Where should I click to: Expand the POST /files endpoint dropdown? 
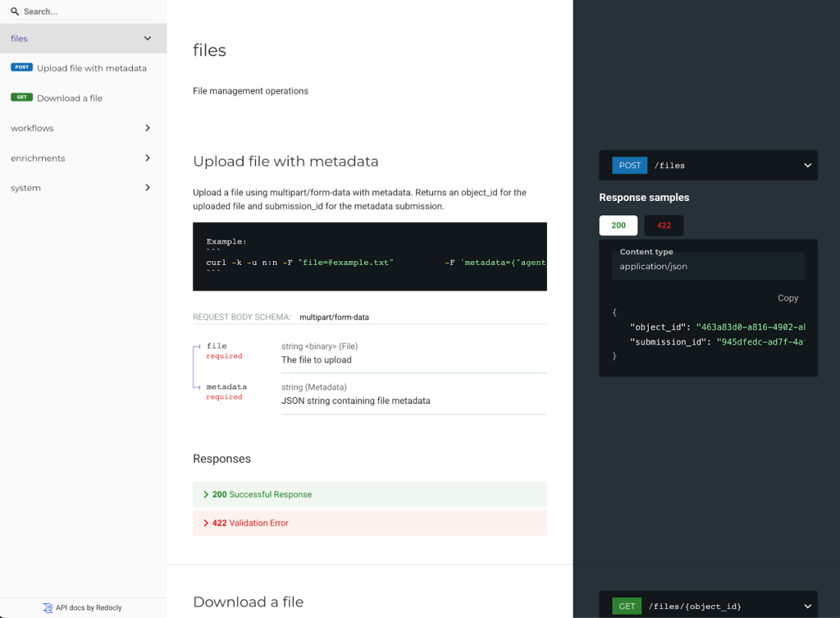(807, 165)
